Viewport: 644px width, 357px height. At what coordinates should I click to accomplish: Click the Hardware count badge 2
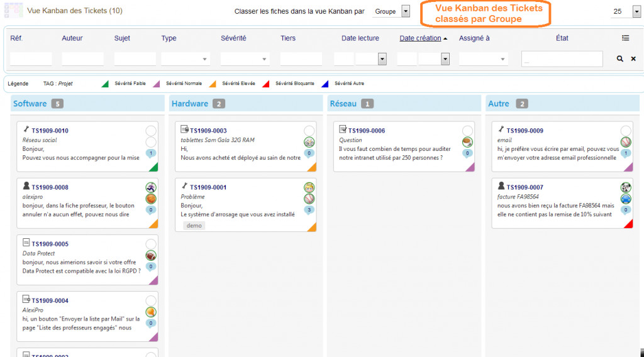(219, 104)
